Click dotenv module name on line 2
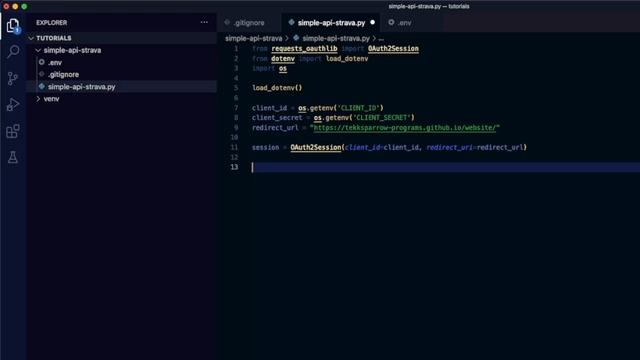Screen dimensions: 640x360 tap(283, 59)
